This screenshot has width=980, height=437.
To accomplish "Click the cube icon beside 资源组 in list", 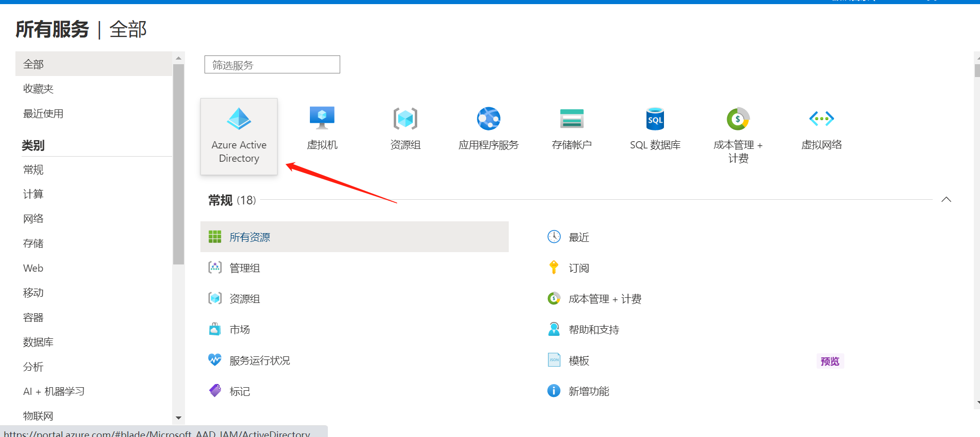I will [215, 298].
